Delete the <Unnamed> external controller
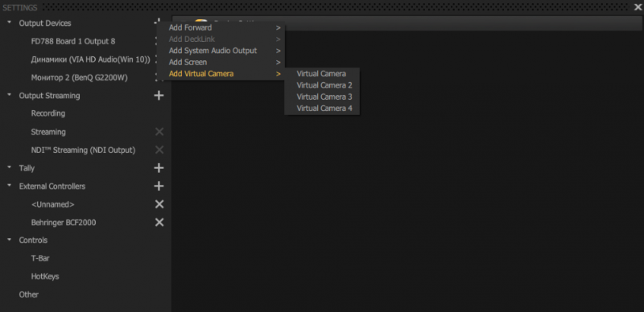This screenshot has height=312, width=644. pyautogui.click(x=159, y=204)
